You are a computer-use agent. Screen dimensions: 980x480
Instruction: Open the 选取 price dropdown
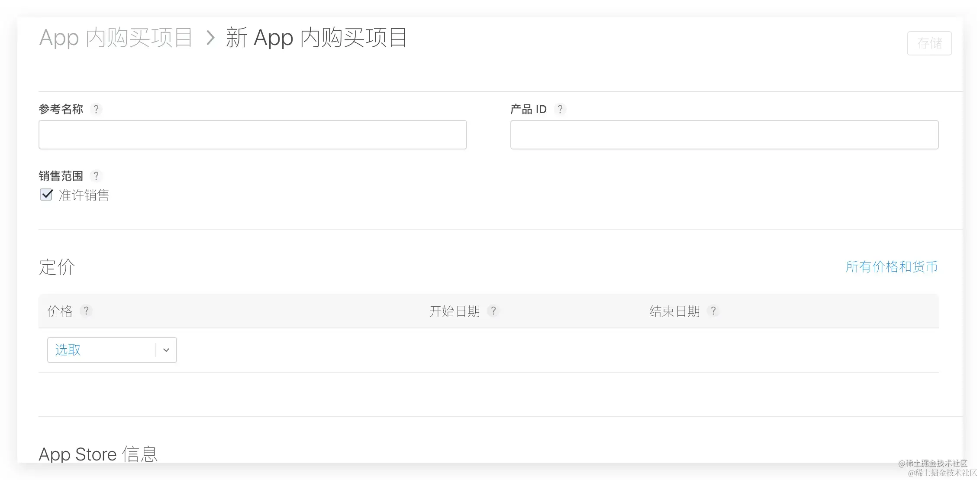pyautogui.click(x=102, y=350)
